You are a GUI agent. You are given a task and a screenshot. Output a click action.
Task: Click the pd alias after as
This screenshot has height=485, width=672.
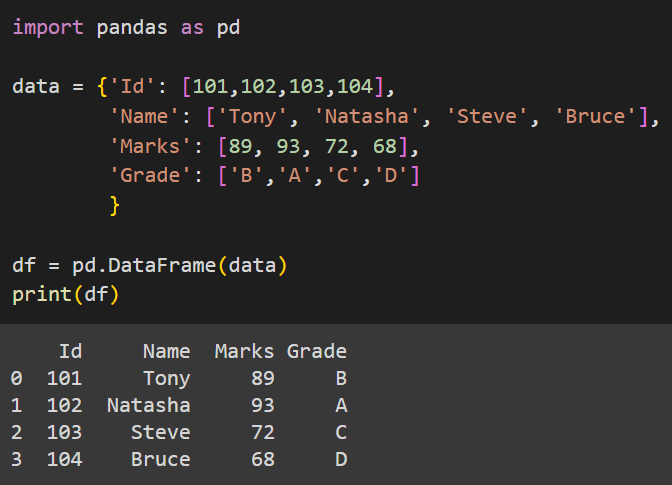[x=228, y=28]
